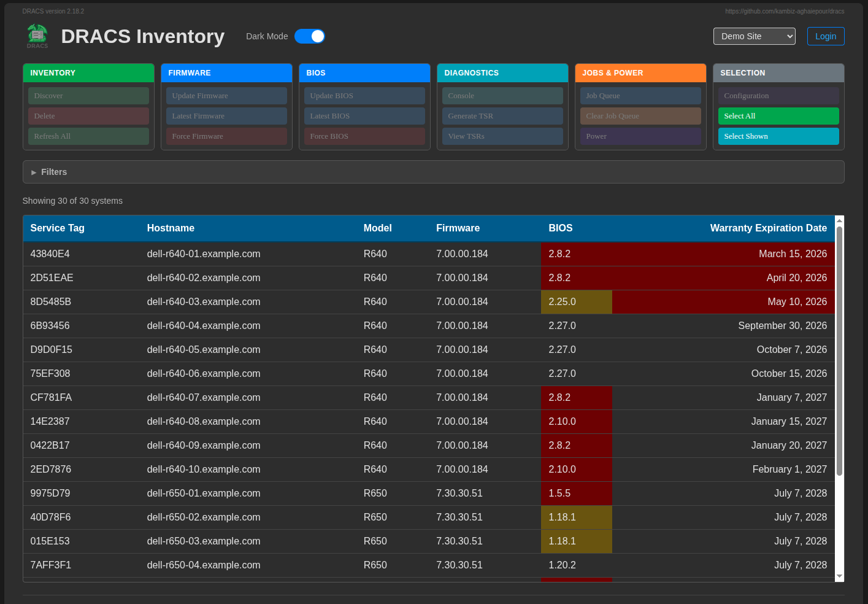
Task: Select hostname dell-r640-03.example.com
Action: 204,302
